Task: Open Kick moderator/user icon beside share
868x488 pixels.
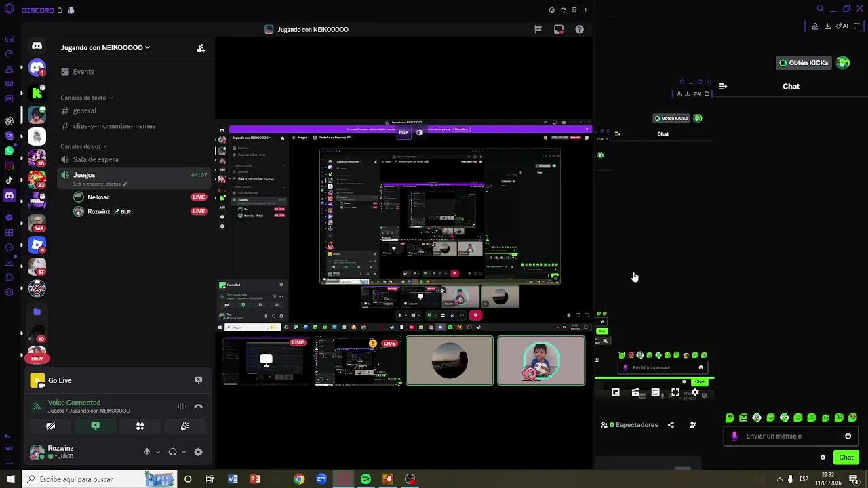Action: (x=692, y=425)
